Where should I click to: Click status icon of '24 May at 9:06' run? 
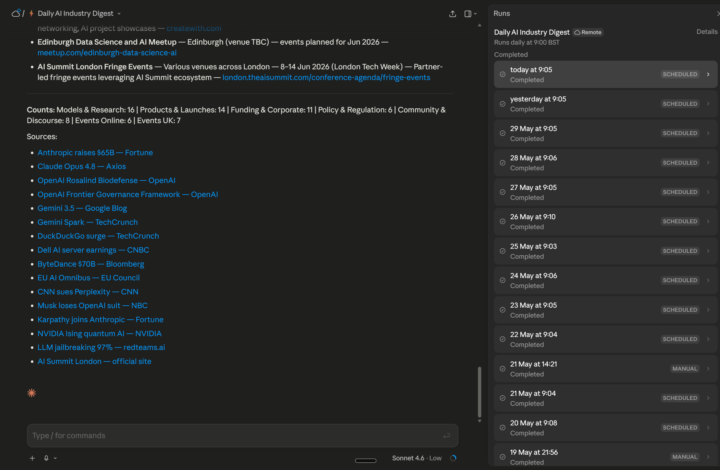tap(502, 280)
